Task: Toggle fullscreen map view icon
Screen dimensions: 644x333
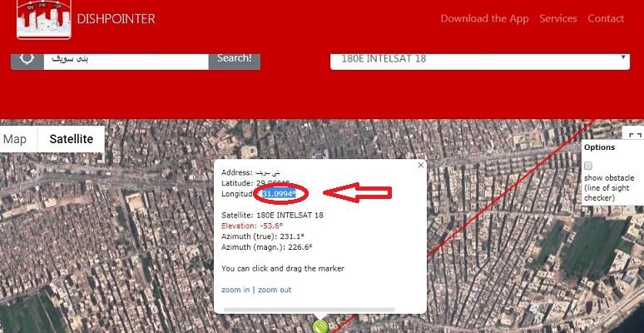Action: coord(635,136)
